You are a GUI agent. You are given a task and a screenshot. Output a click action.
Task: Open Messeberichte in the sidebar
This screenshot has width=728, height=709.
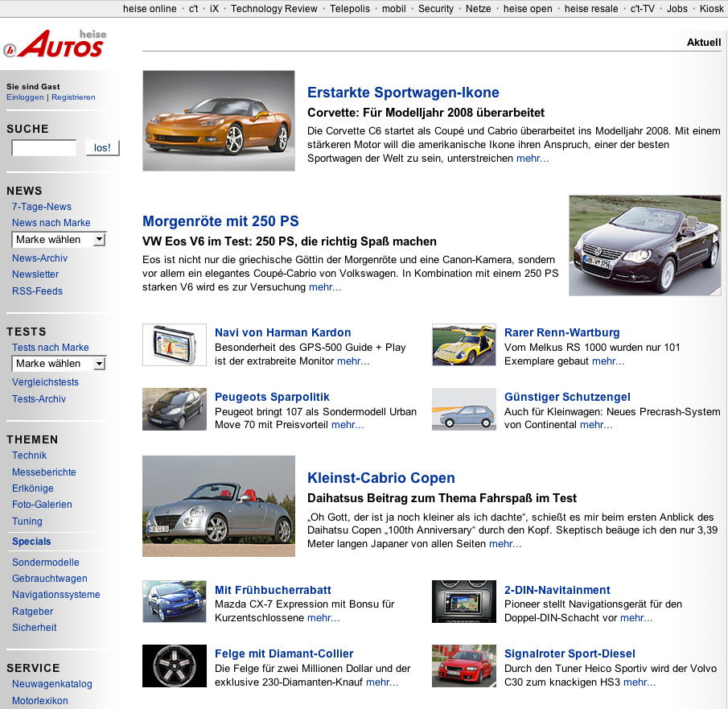(x=44, y=472)
